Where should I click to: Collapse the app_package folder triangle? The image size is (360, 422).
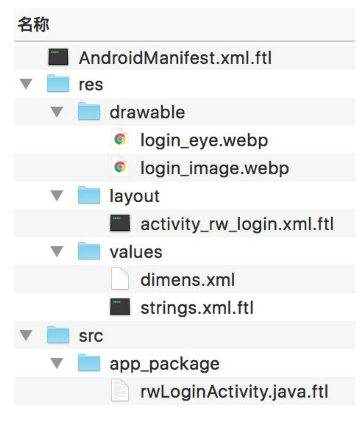coord(57,363)
